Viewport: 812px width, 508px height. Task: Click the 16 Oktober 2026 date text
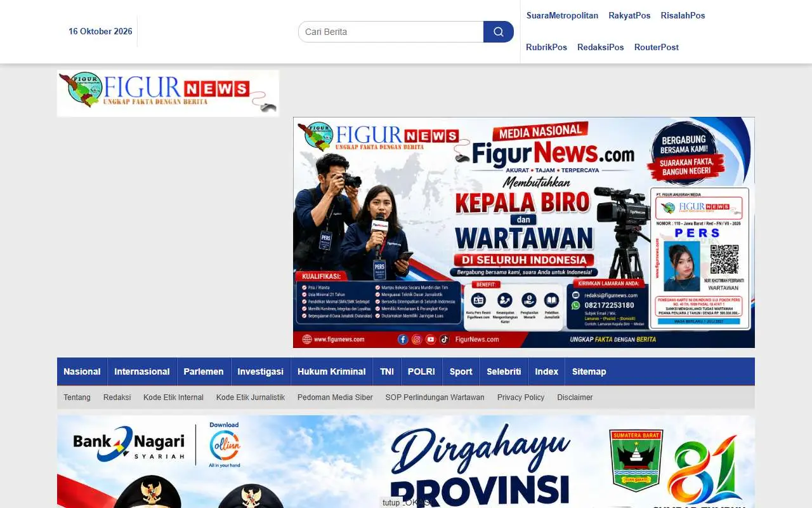coord(100,32)
